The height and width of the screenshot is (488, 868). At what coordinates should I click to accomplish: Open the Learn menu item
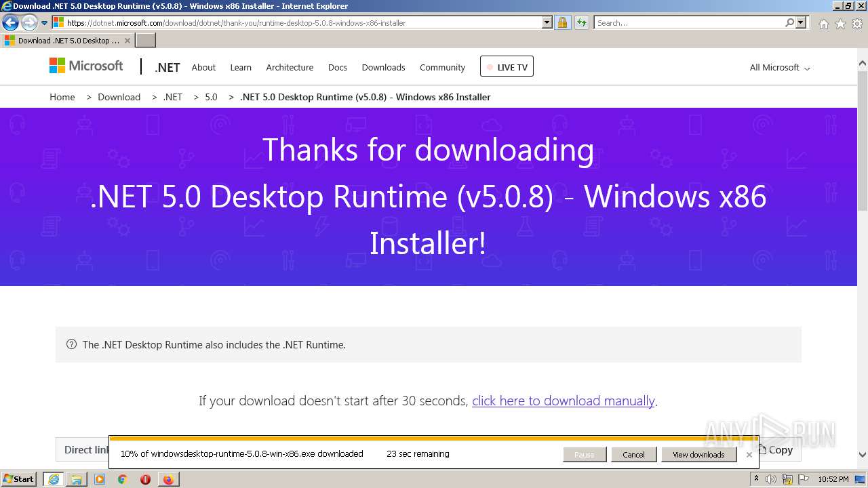[x=241, y=67]
